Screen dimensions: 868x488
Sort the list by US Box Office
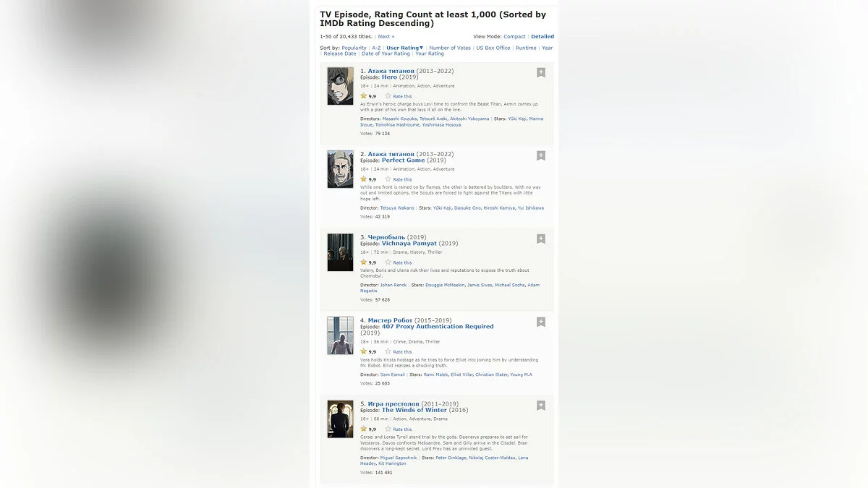coord(493,48)
